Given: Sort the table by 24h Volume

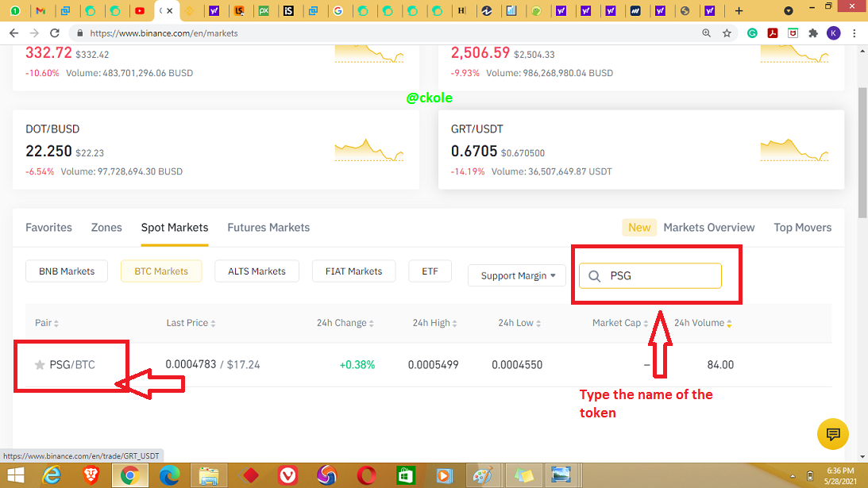Looking at the screenshot, I should pos(703,323).
